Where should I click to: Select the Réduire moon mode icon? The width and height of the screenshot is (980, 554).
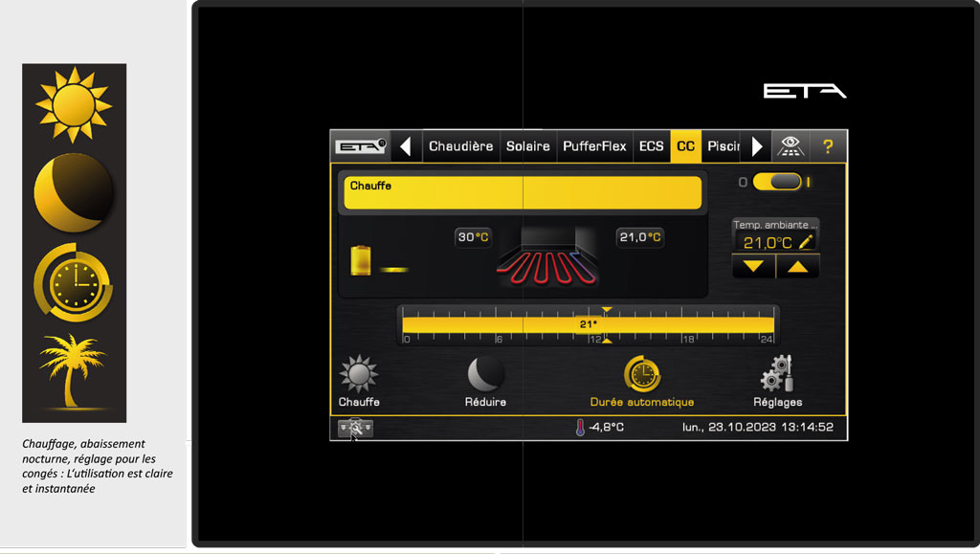(485, 375)
